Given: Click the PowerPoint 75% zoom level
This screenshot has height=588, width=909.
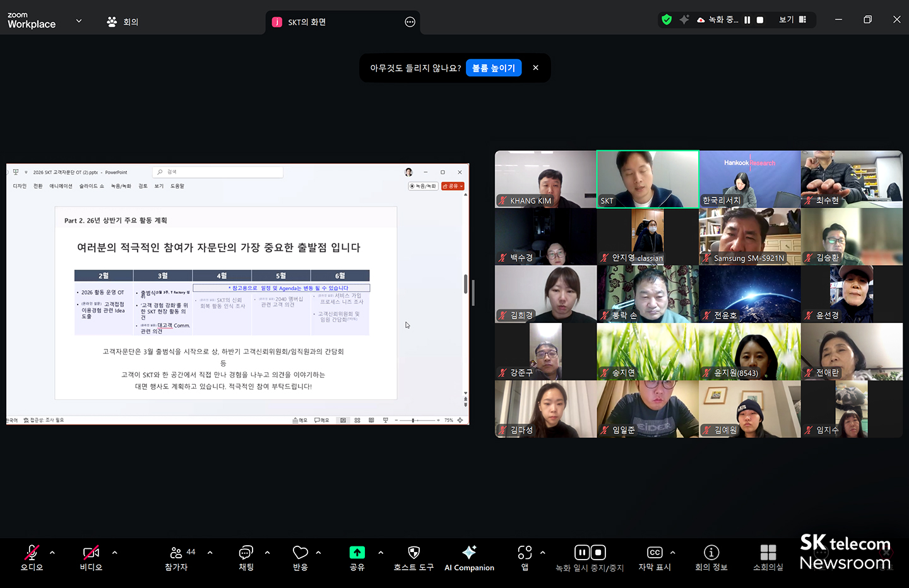Looking at the screenshot, I should tap(448, 420).
